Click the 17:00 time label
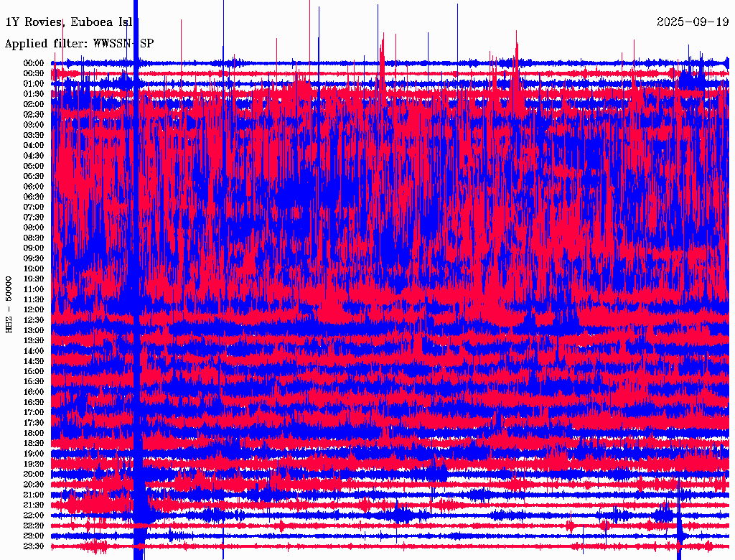This screenshot has height=560, width=735. tap(34, 412)
